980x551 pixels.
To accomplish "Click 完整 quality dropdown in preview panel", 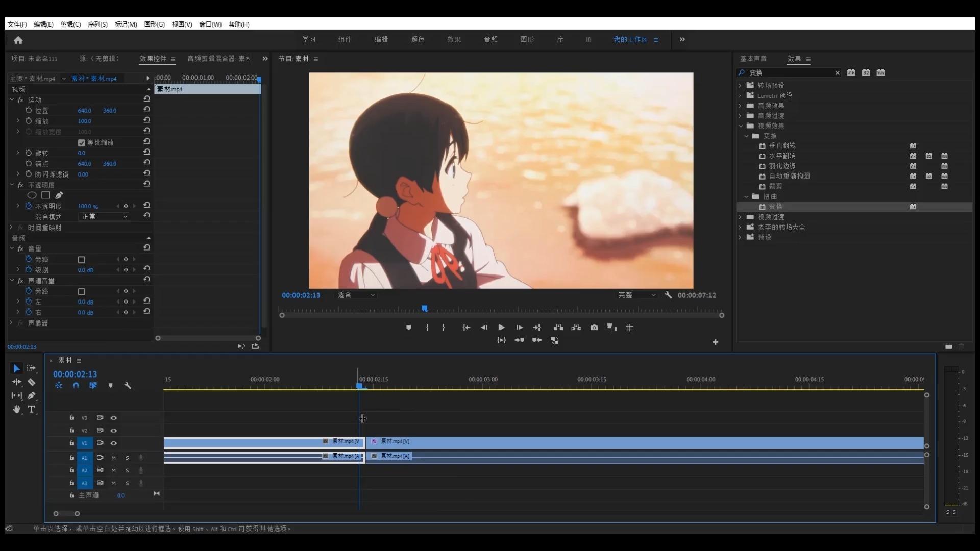I will 635,295.
